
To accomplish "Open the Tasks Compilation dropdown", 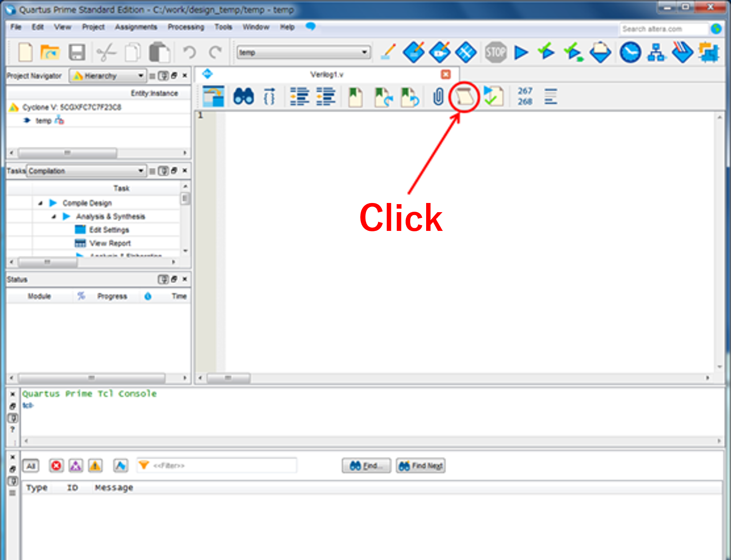I will click(86, 170).
